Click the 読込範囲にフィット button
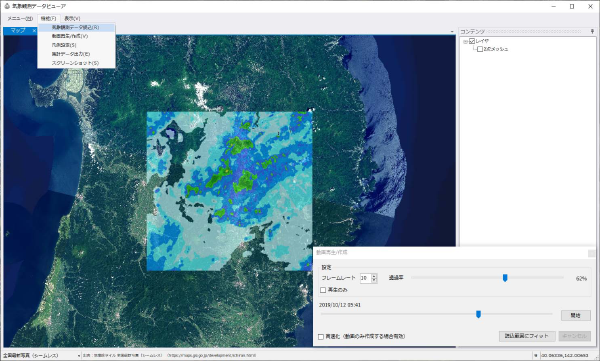The height and width of the screenshot is (361, 600). point(527,336)
